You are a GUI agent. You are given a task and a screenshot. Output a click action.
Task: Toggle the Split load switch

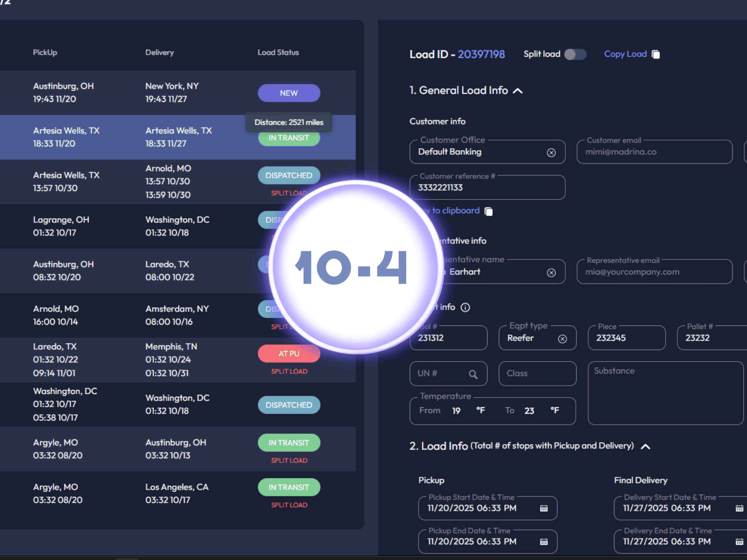point(575,54)
